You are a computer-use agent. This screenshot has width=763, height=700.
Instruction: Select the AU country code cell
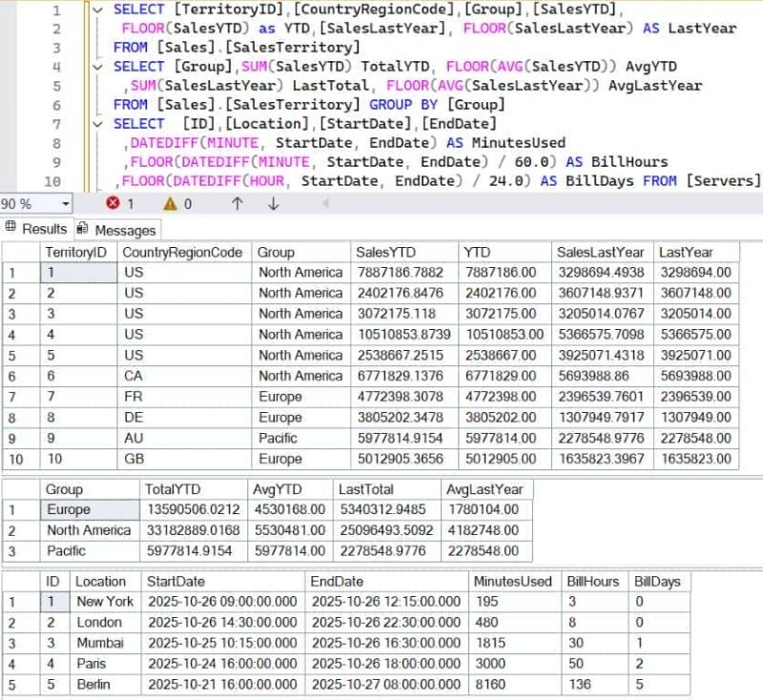[x=184, y=439]
